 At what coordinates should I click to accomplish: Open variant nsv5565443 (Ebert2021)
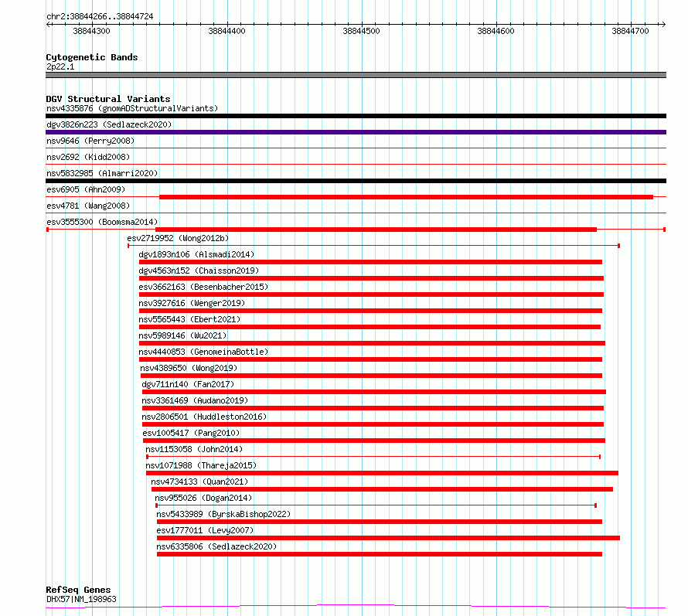pos(189,319)
